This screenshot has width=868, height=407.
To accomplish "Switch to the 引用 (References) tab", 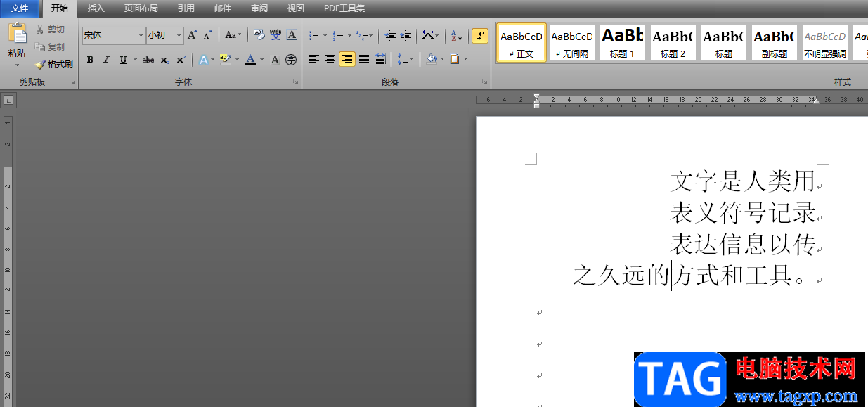I will (186, 8).
